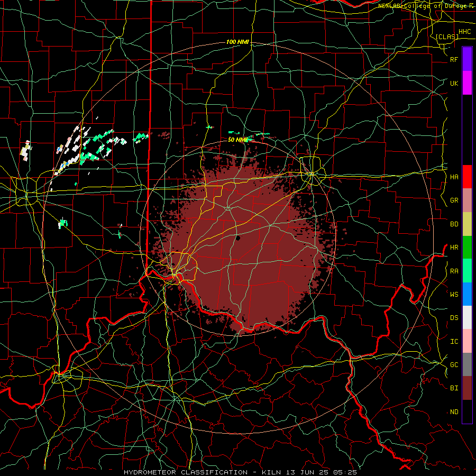Click the DS white legend swatch
The image size is (476, 476).
[x=467, y=317]
